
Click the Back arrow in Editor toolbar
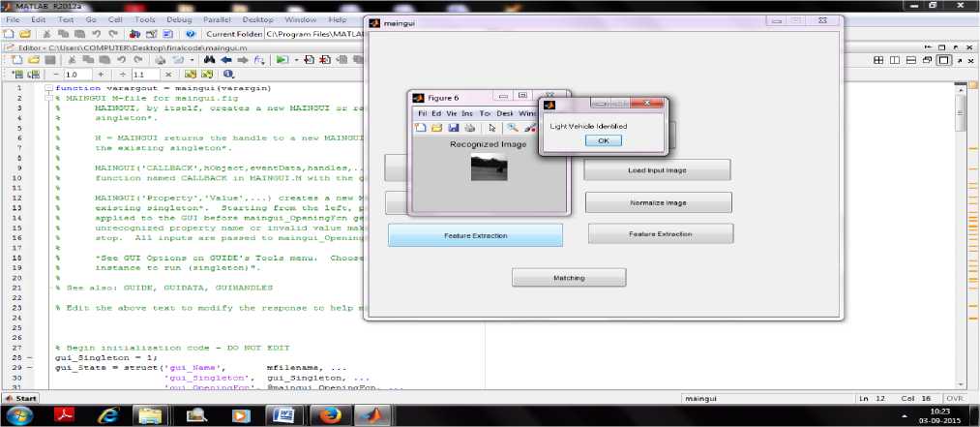225,60
